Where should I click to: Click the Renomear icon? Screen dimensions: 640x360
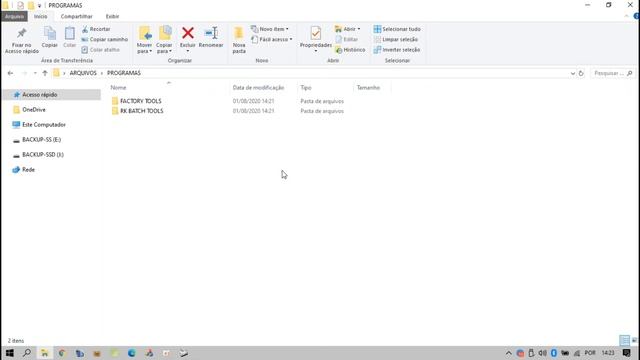211,37
